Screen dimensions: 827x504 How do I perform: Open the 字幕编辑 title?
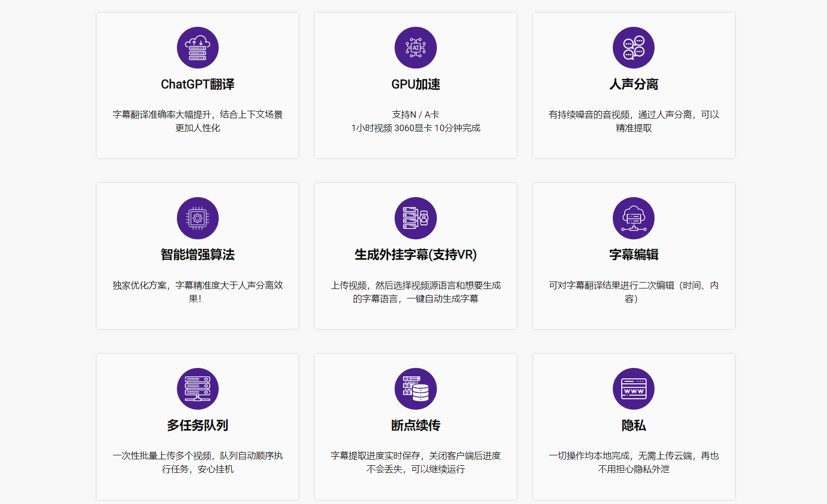[x=633, y=255]
